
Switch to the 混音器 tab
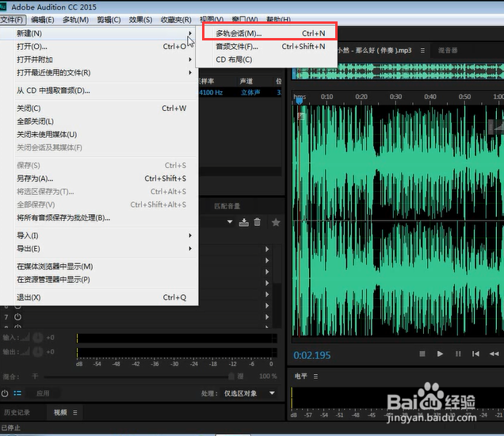448,51
